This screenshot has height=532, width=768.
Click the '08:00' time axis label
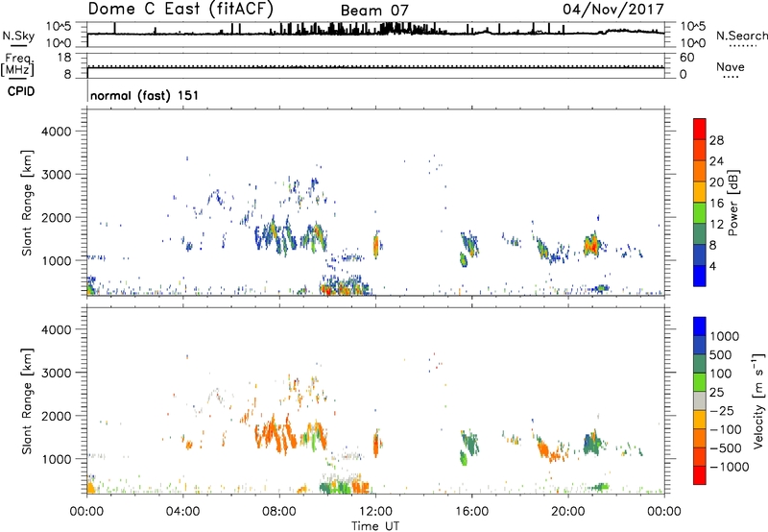279,512
